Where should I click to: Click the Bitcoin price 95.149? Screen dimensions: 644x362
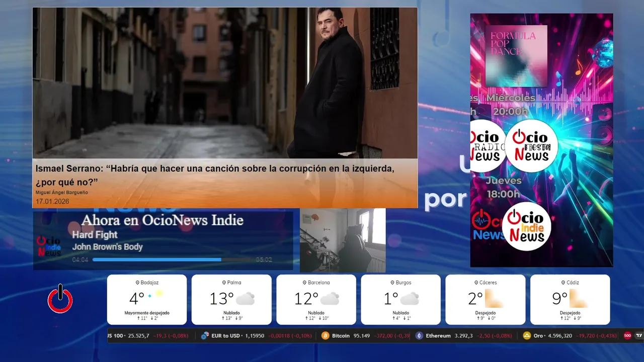(362, 335)
